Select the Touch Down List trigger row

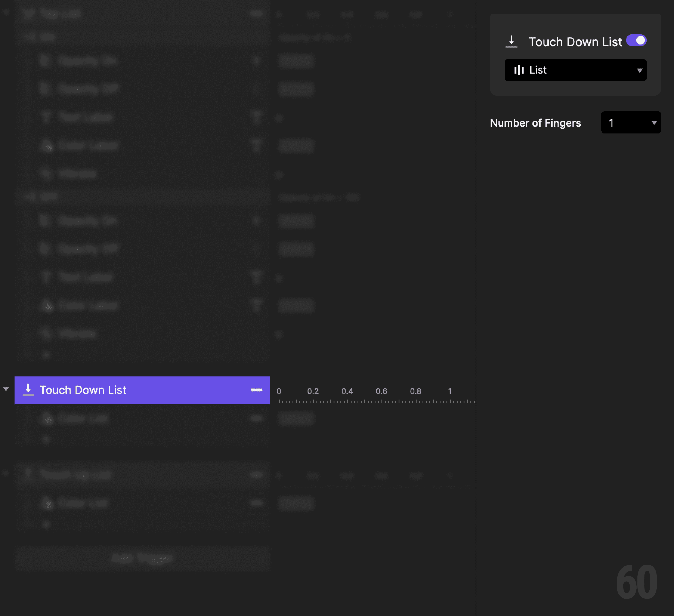pyautogui.click(x=100, y=390)
